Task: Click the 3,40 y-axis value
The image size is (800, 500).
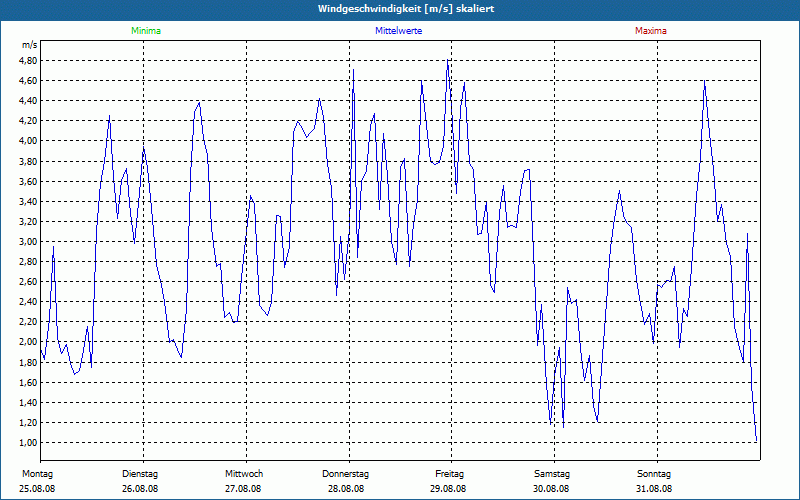Action: 30,202
